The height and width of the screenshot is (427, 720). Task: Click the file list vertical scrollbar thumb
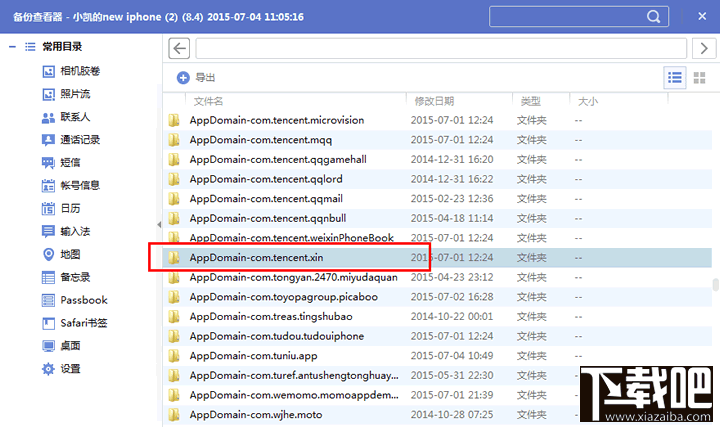pos(715,285)
